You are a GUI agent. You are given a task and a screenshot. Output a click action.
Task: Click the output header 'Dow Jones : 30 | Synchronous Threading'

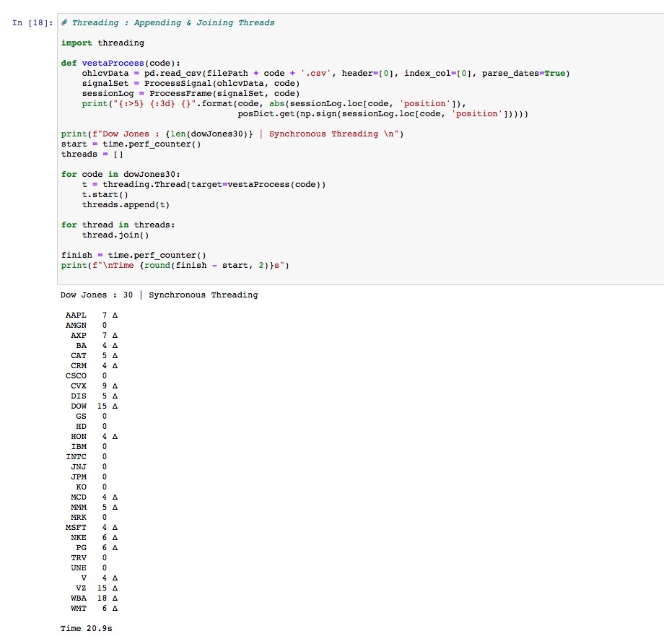click(160, 295)
